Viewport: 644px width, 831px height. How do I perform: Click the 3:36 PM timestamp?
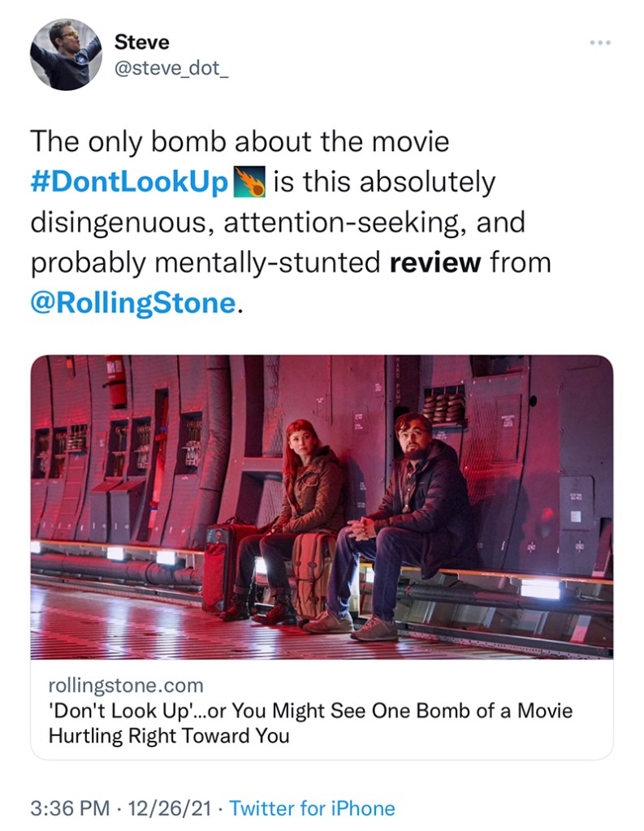tap(70, 808)
